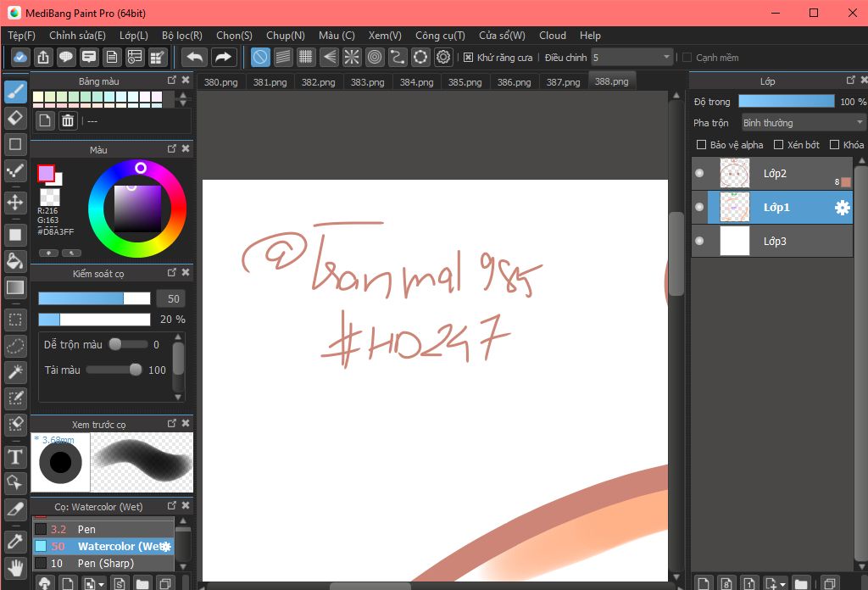
Task: Click the Độ trong layer opacity slider
Action: (786, 101)
